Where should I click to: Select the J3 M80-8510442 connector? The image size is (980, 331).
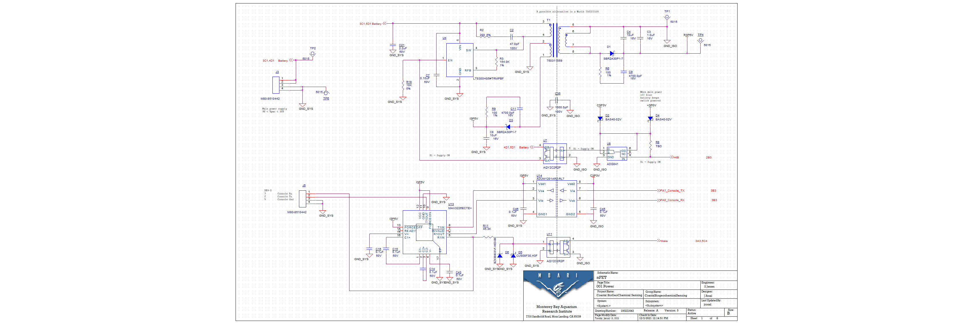[276, 85]
